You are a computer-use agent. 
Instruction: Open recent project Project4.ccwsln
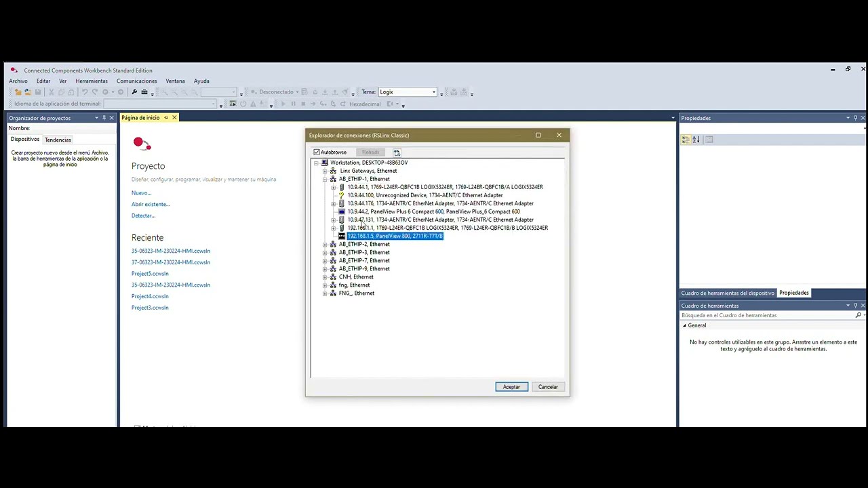click(x=150, y=296)
